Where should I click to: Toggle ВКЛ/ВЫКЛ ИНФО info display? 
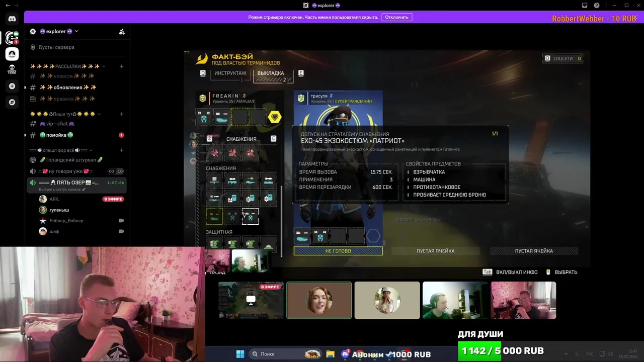(510, 272)
